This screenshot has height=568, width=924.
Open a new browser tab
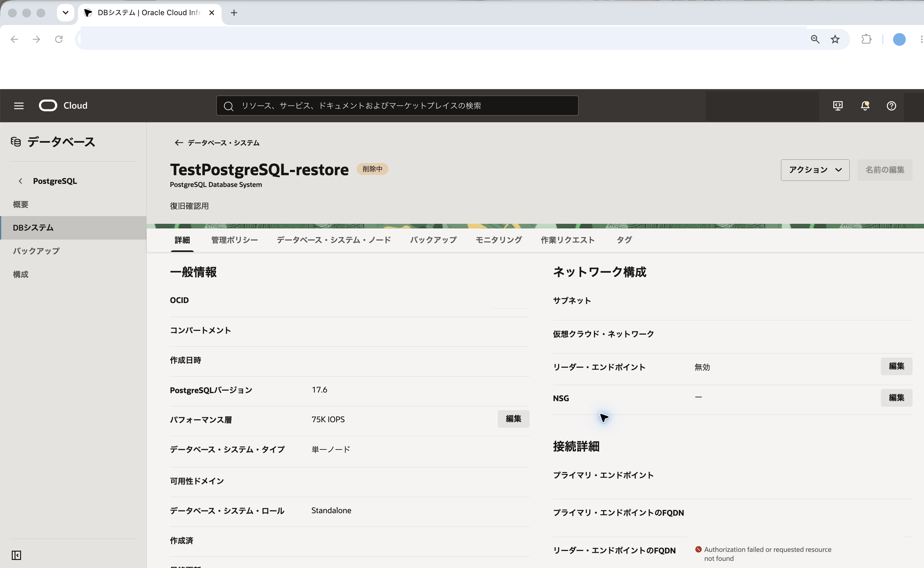(x=234, y=13)
